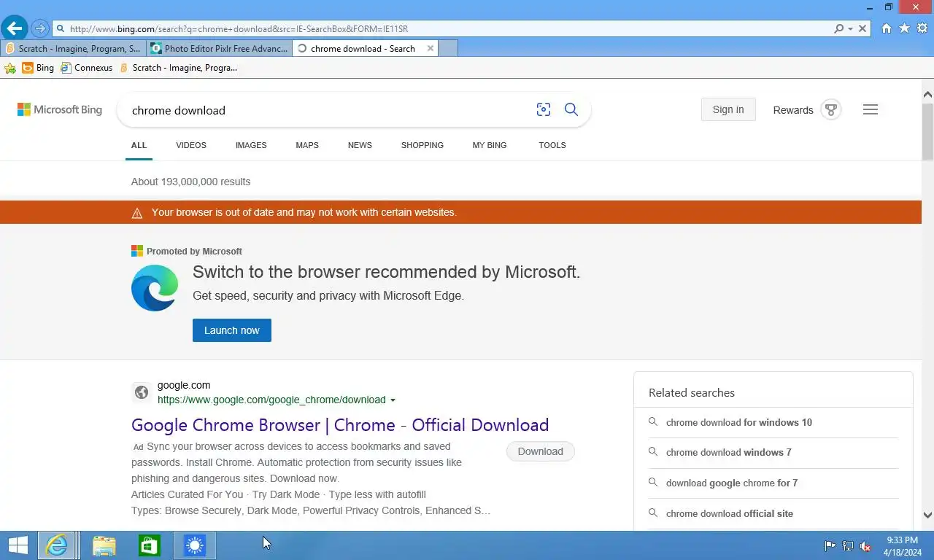Viewport: 934px width, 560px height.
Task: Click the Launch now button
Action: [x=232, y=330]
